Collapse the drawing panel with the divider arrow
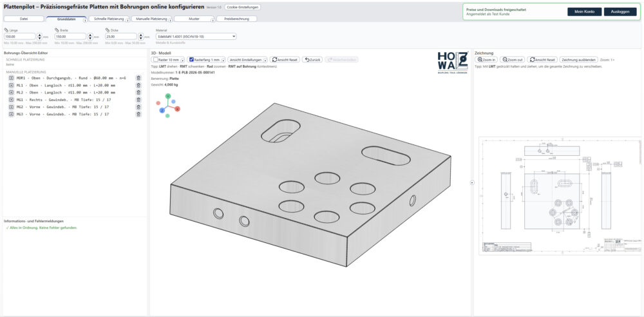 (x=472, y=182)
